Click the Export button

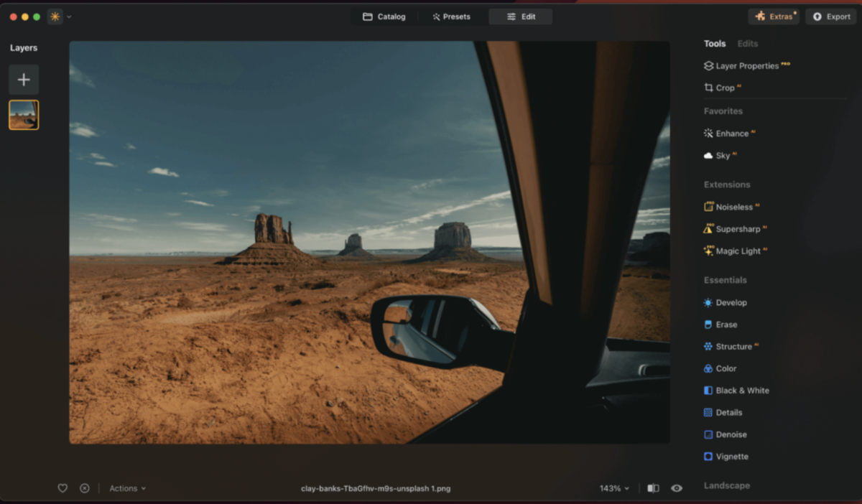830,16
